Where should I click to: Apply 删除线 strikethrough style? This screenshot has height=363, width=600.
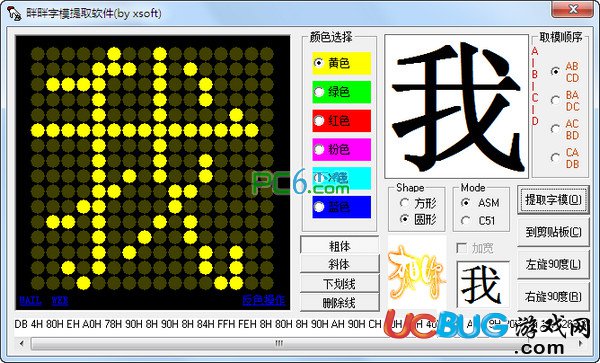click(x=340, y=303)
